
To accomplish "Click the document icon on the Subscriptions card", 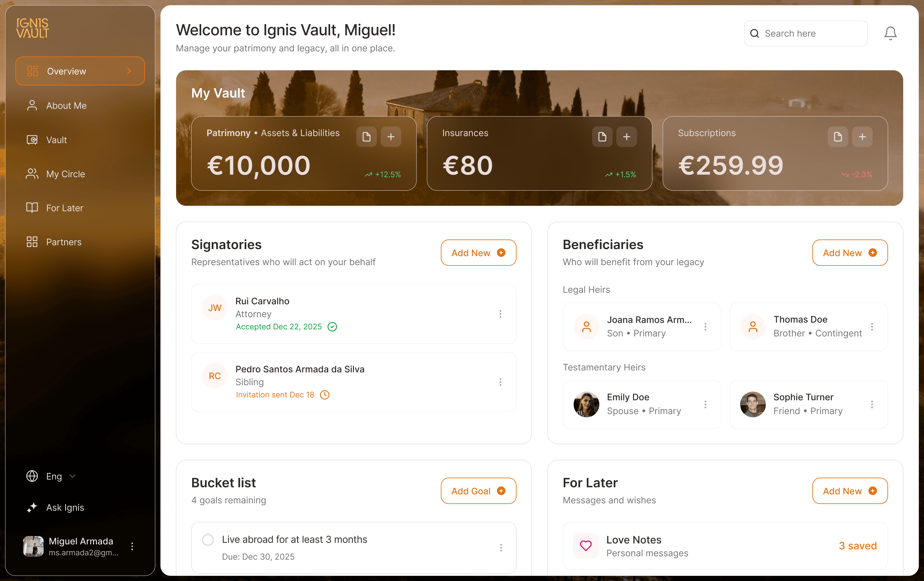I will [838, 137].
